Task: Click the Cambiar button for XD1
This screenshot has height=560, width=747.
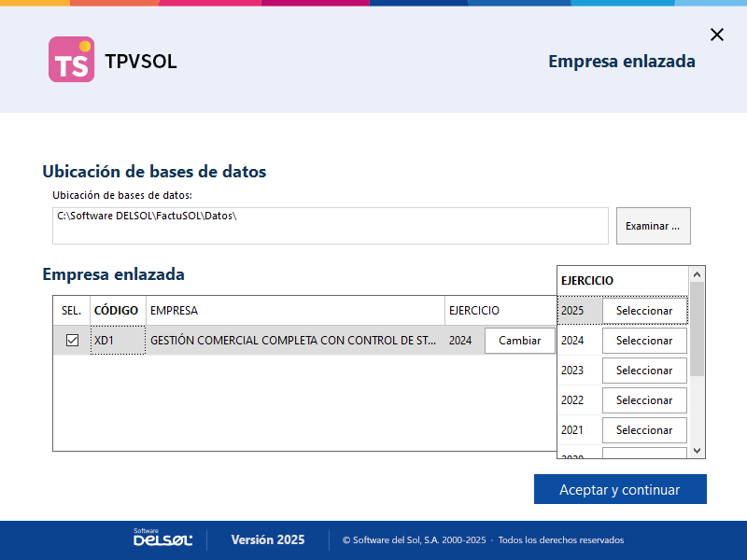Action: (520, 341)
